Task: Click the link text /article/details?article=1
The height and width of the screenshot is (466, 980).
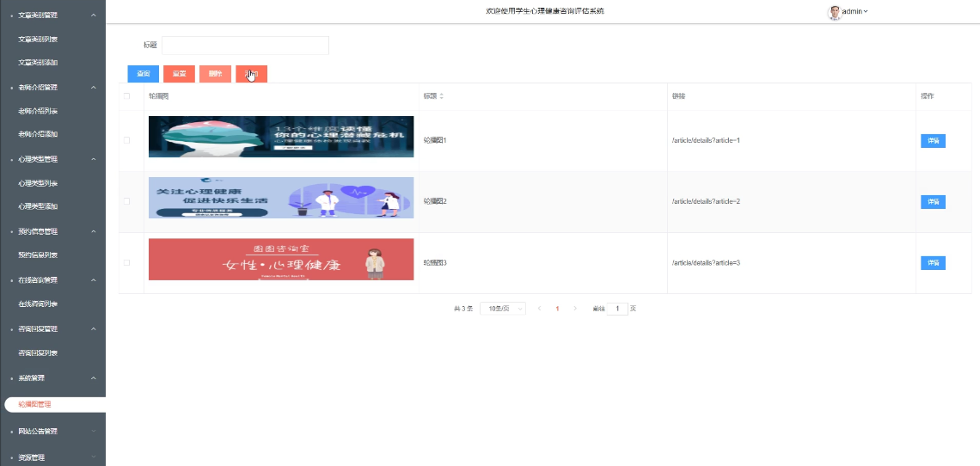Action: point(707,140)
